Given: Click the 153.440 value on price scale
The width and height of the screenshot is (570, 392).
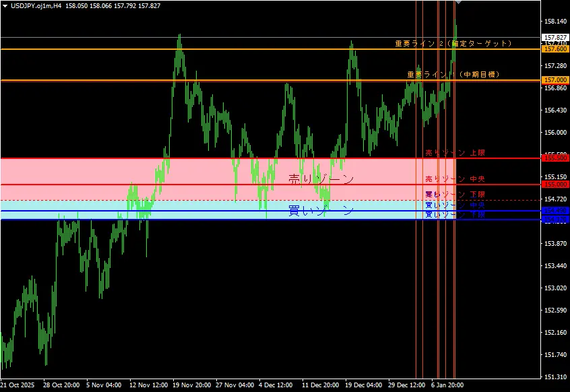Looking at the screenshot, I should click(555, 266).
